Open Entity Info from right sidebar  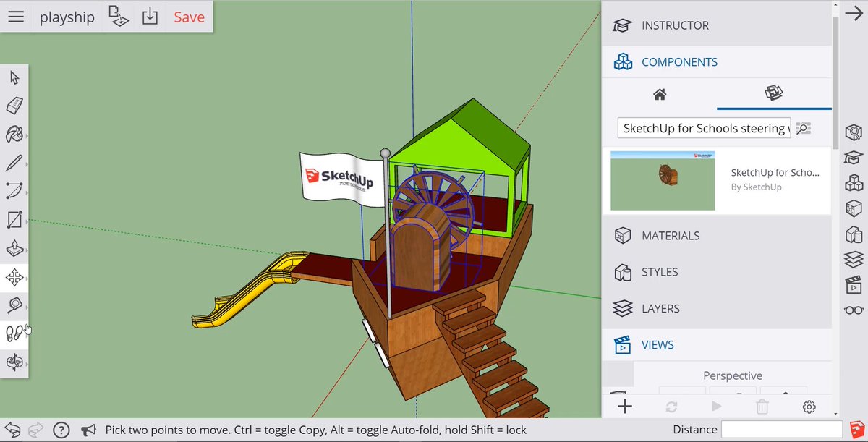coord(854,132)
